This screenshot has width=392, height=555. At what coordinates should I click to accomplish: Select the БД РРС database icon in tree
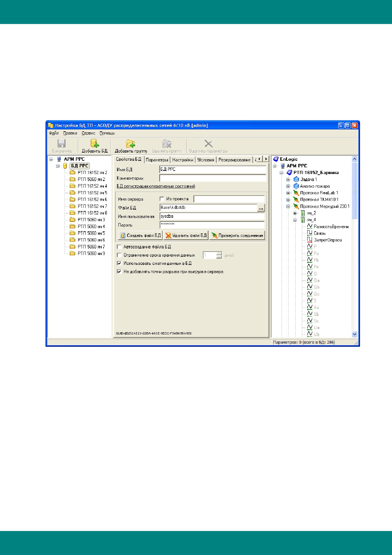[65, 166]
